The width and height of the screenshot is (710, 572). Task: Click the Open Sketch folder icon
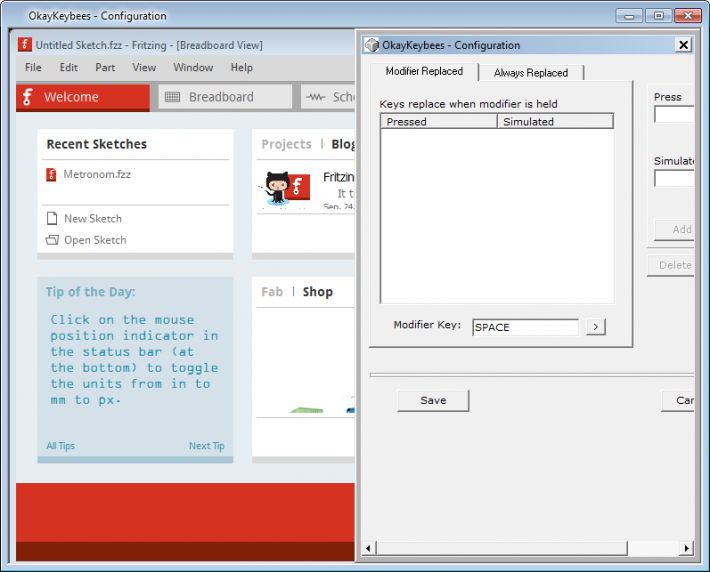pyautogui.click(x=52, y=240)
